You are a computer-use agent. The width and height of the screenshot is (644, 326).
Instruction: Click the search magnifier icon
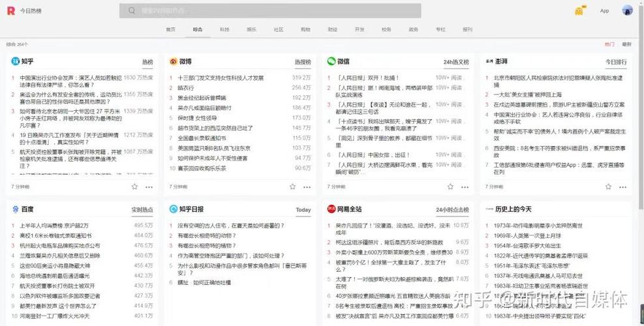click(x=131, y=10)
